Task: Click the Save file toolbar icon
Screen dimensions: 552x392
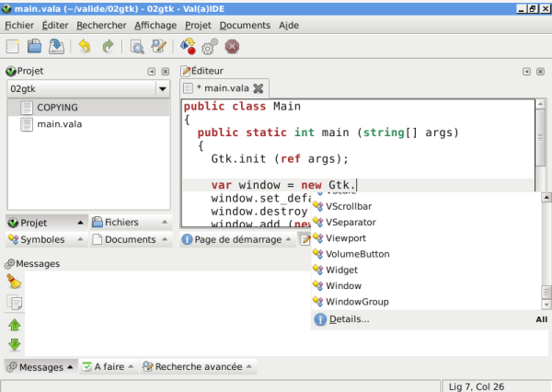Action: tap(55, 46)
